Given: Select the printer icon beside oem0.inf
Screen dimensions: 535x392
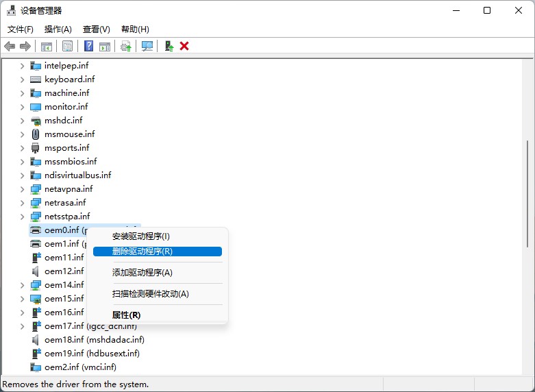Looking at the screenshot, I should click(36, 230).
